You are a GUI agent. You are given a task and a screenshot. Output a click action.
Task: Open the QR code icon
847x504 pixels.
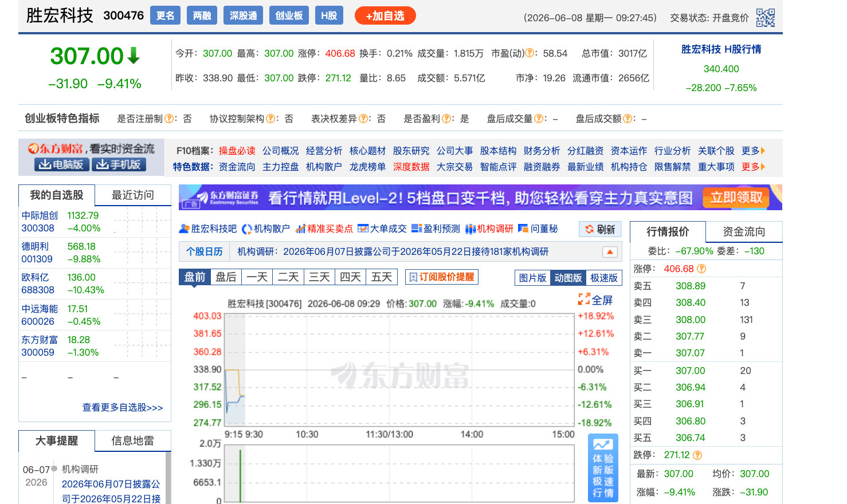[765, 18]
